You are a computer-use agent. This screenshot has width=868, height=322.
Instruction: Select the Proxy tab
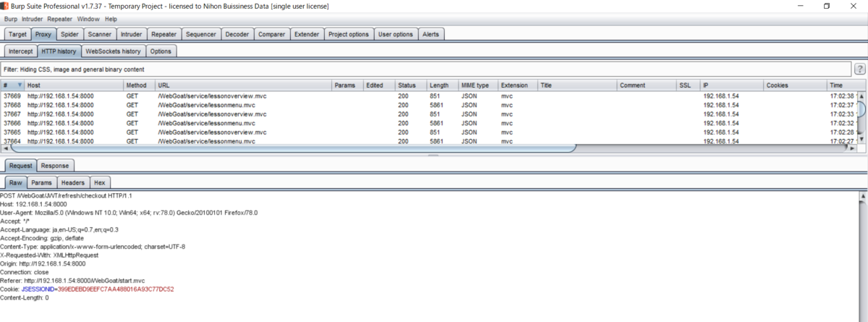(x=43, y=34)
